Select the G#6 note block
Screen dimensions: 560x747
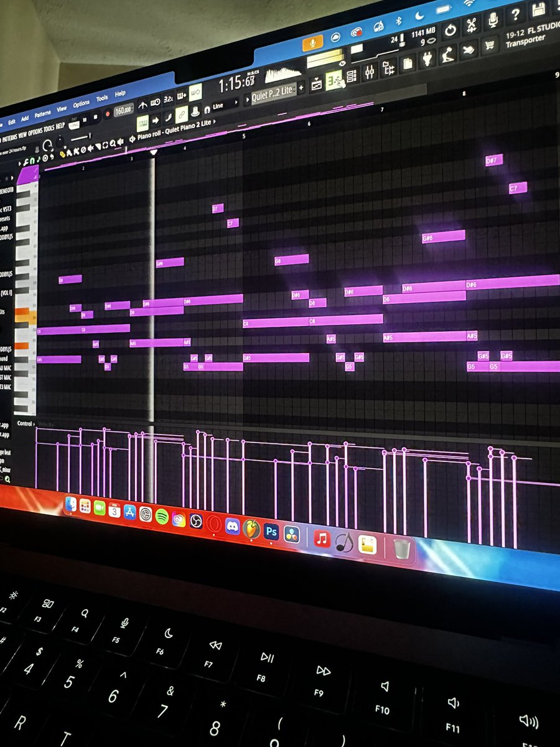pos(443,237)
